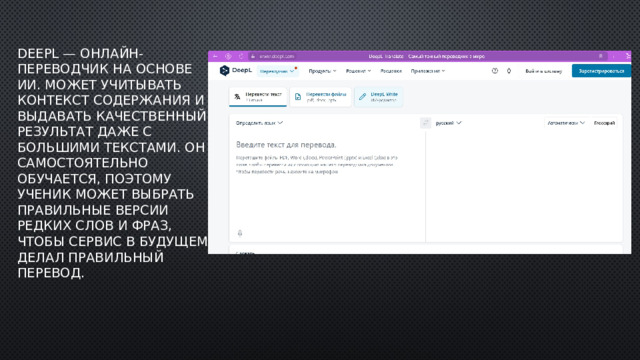The width and height of the screenshot is (640, 360).
Task: Click the Глоссарий button
Action: (x=604, y=123)
